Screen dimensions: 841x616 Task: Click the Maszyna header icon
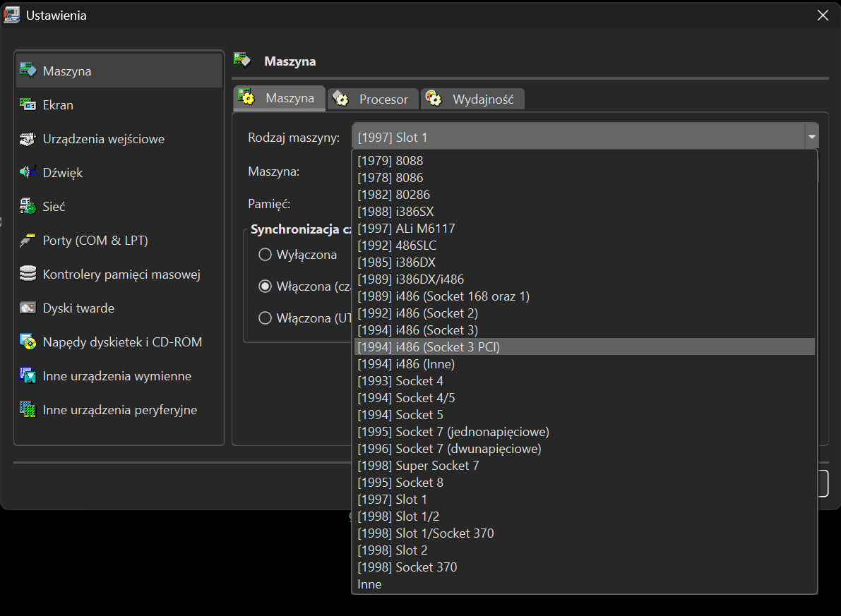click(242, 60)
